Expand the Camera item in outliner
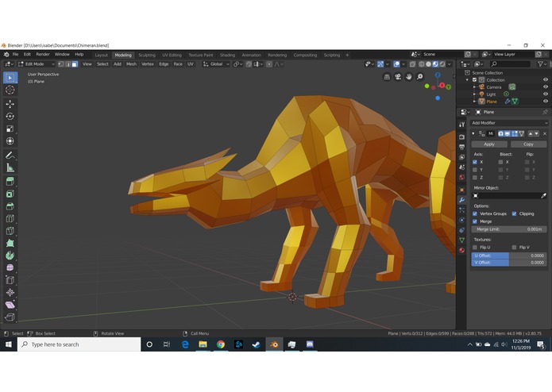The image size is (552, 392). (x=474, y=86)
